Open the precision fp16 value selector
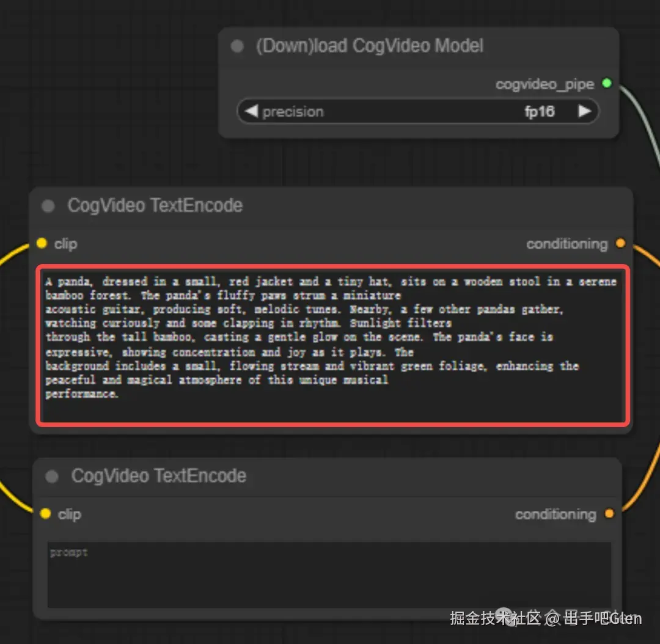The image size is (660, 644). pos(417,111)
